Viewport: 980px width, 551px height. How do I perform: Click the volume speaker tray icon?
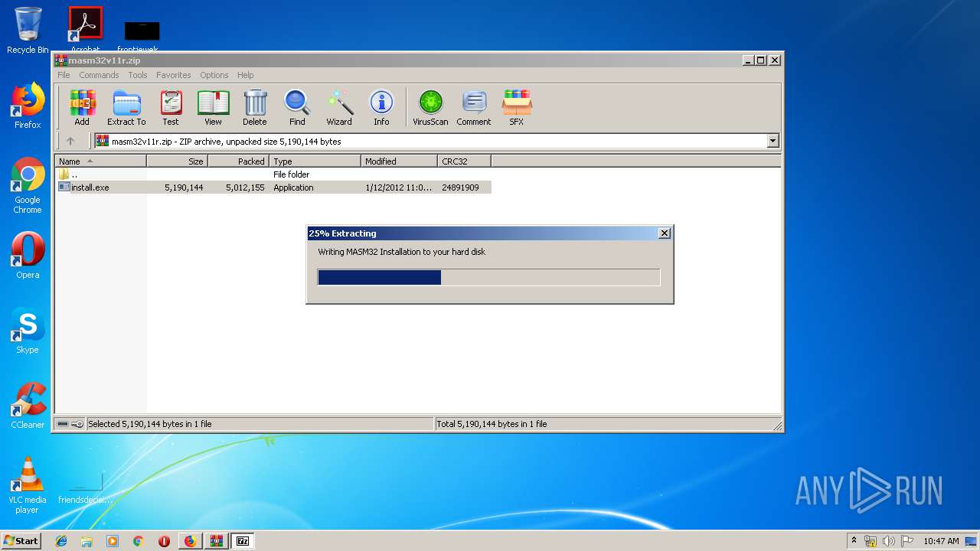pos(888,541)
